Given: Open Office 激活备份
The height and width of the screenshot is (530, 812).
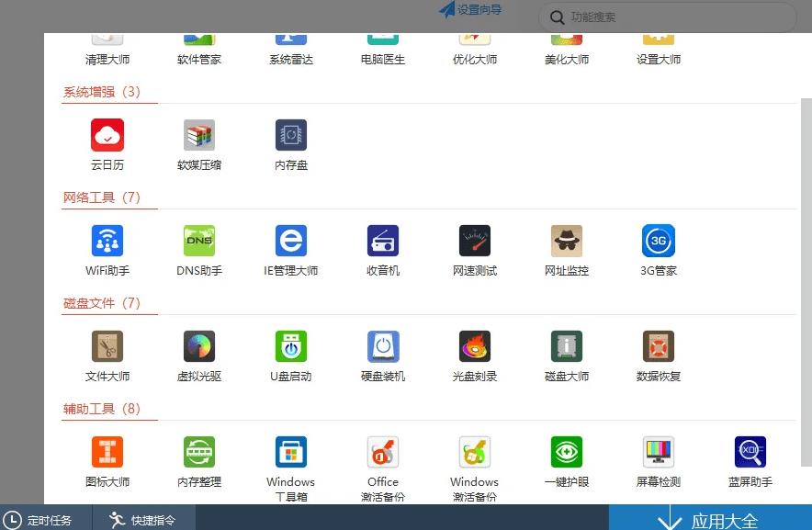Looking at the screenshot, I should [x=383, y=468].
